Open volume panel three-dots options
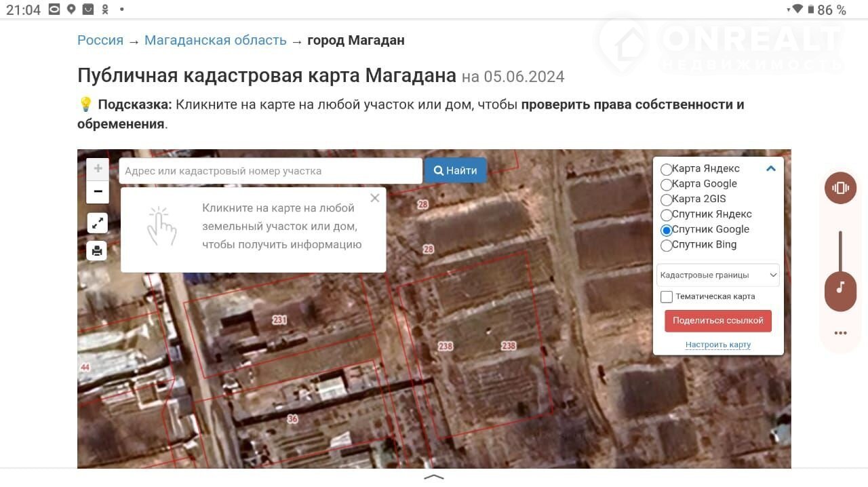 coord(841,333)
